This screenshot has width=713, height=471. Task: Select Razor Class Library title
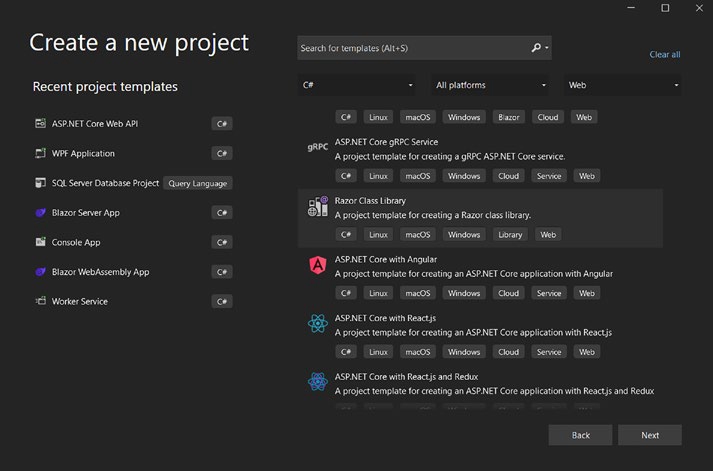(x=370, y=200)
